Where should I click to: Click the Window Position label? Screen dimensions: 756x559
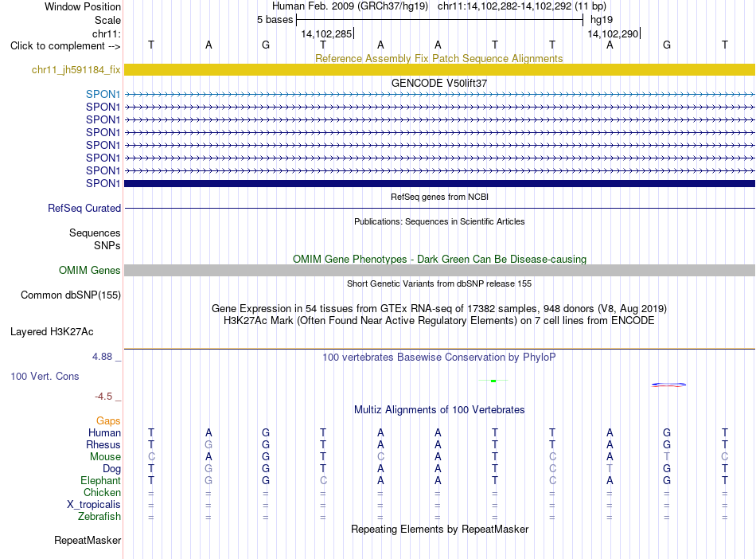click(x=83, y=6)
